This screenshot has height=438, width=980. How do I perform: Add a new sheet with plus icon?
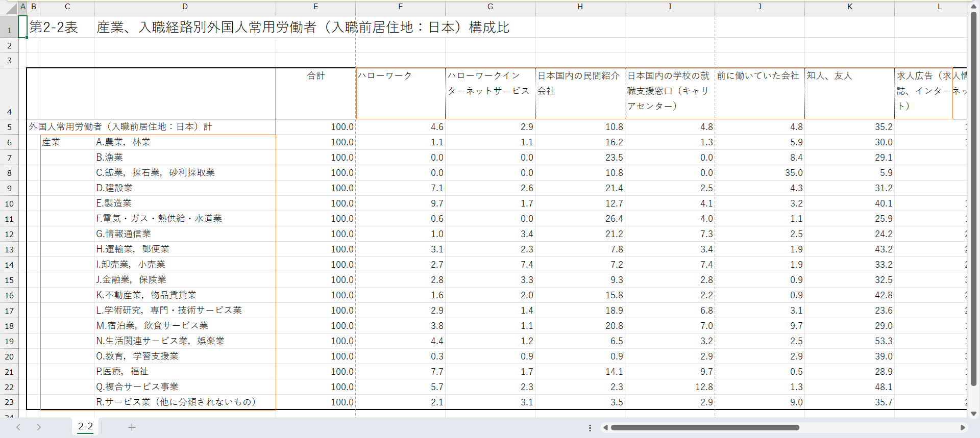pos(132,427)
